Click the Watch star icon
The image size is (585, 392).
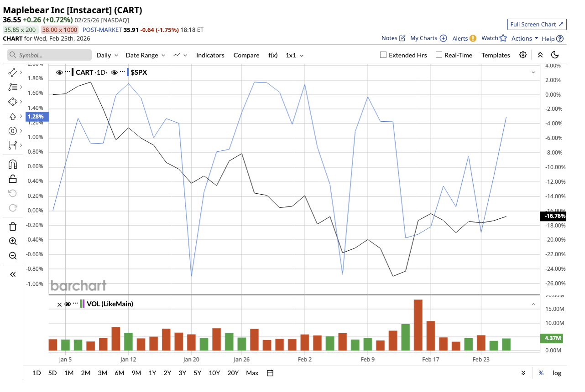(x=503, y=38)
